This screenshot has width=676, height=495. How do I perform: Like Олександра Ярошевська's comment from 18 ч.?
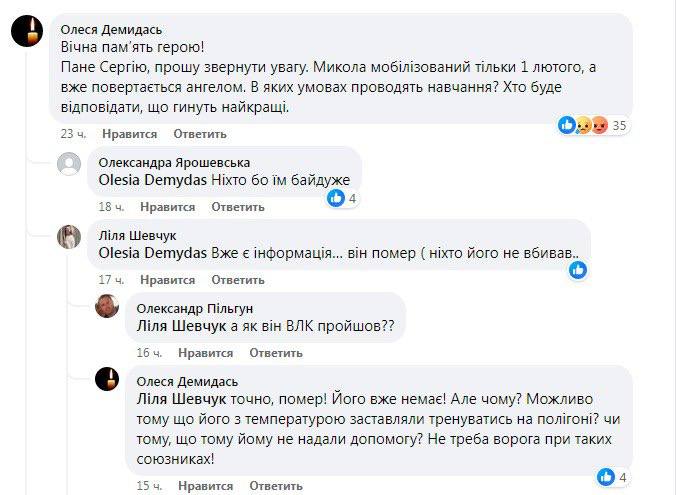(x=167, y=207)
